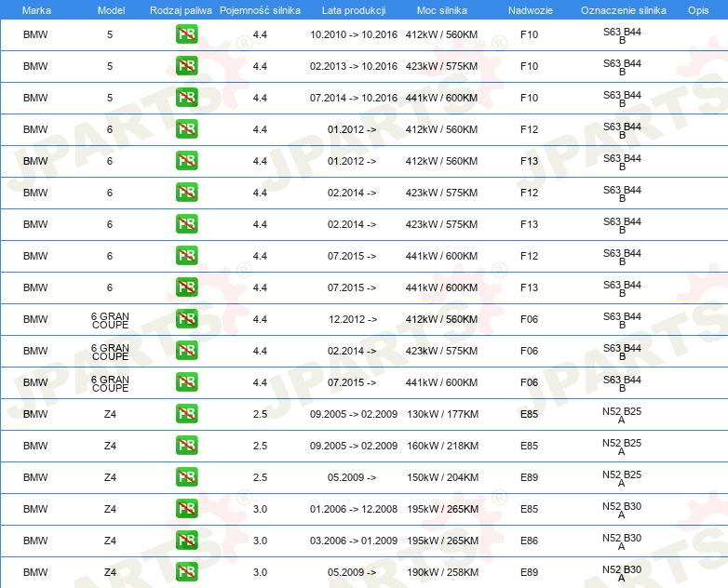Click the Model column header
The height and width of the screenshot is (588, 728).
(111, 10)
